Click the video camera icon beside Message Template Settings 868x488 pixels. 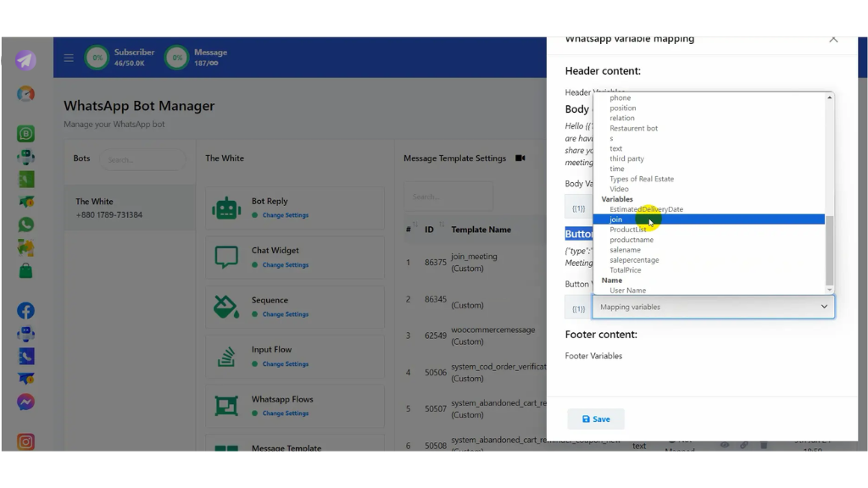(520, 158)
